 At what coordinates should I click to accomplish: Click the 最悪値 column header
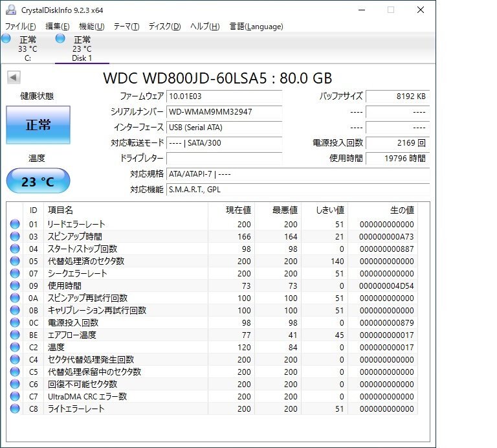click(278, 210)
